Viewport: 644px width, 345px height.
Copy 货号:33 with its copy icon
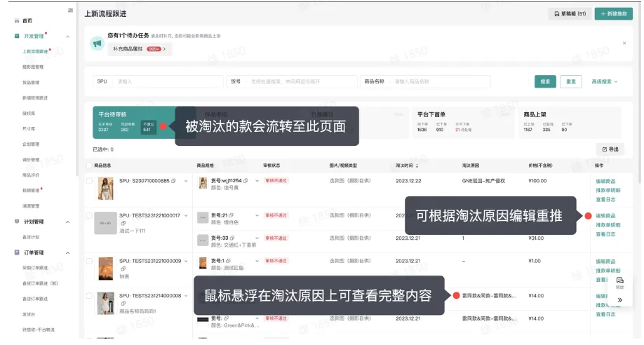click(232, 238)
